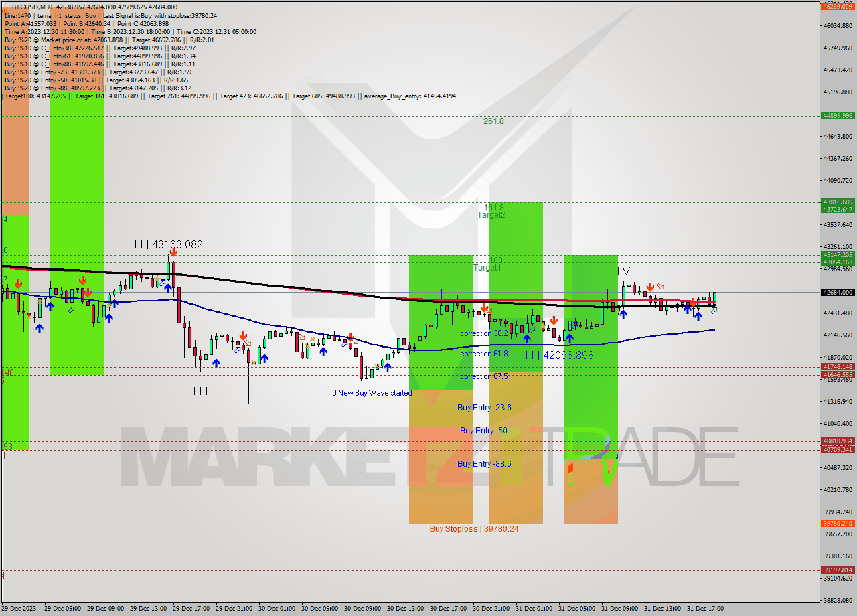
Task: Click the orange 46269.006 price tag
Action: (x=838, y=6)
